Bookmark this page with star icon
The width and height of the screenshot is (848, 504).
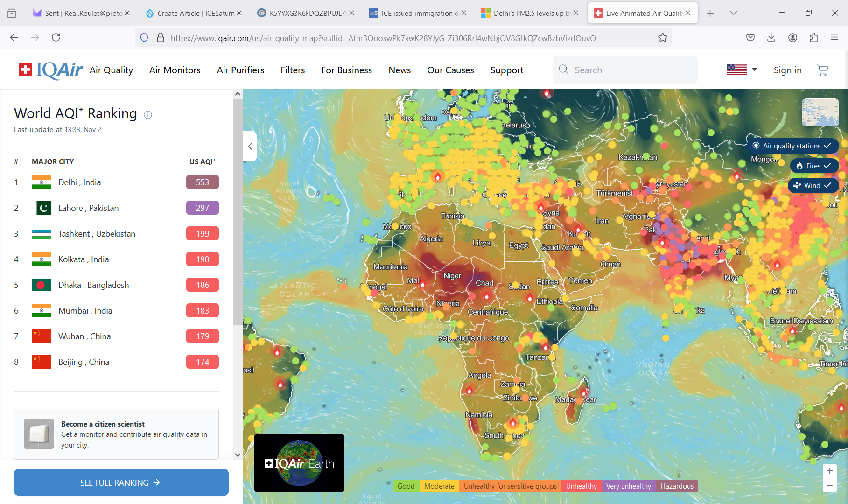662,38
